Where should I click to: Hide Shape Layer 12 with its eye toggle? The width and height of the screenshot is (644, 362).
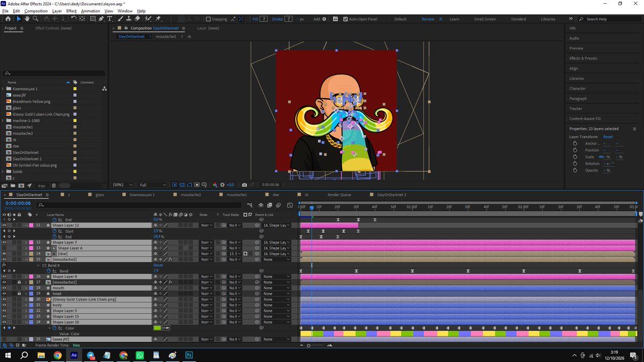pyautogui.click(x=4, y=225)
